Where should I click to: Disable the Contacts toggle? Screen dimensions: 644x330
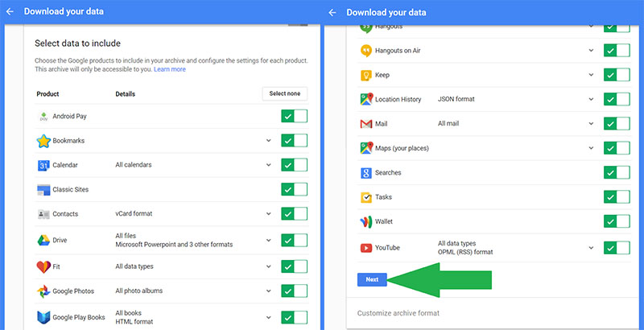click(x=294, y=214)
